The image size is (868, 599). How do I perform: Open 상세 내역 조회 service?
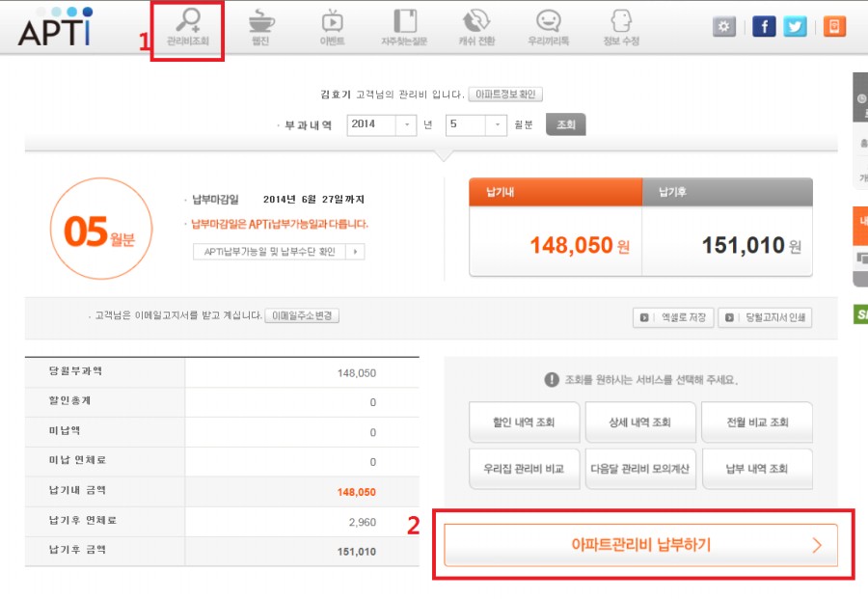640,422
